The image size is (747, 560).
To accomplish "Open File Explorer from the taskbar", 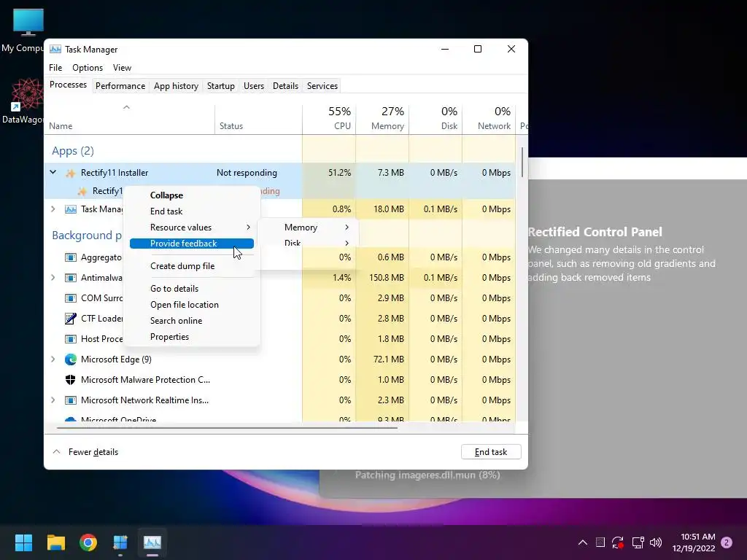I will click(x=55, y=542).
